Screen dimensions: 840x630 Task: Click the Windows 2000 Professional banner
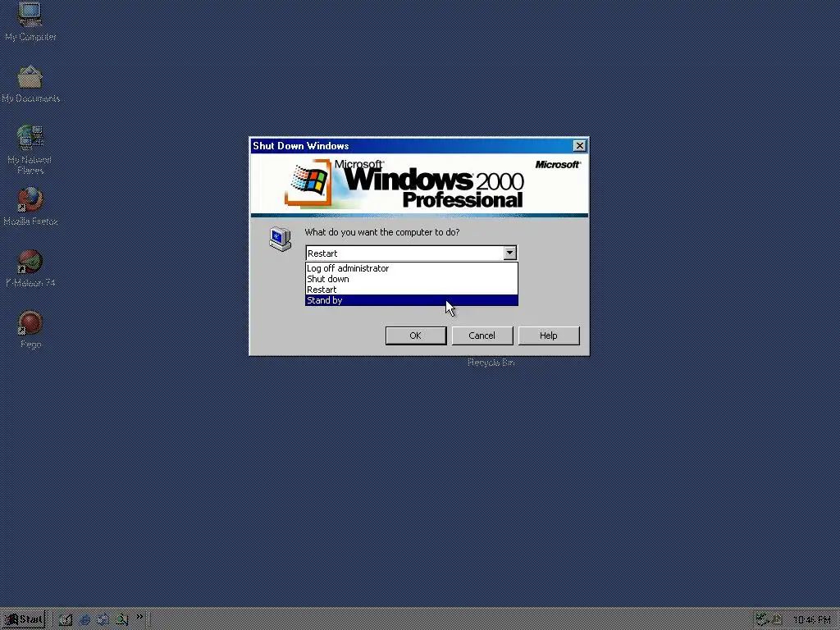tap(419, 185)
